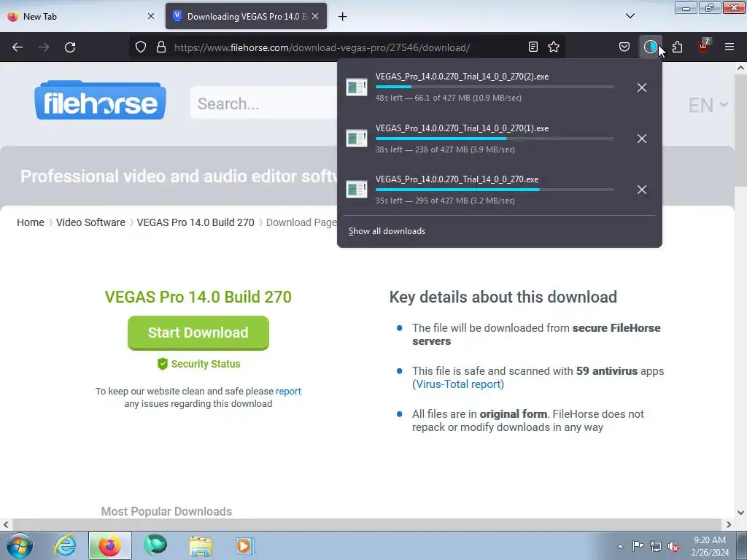
Task: Select the file icon of the 270.exe download
Action: 356,189
